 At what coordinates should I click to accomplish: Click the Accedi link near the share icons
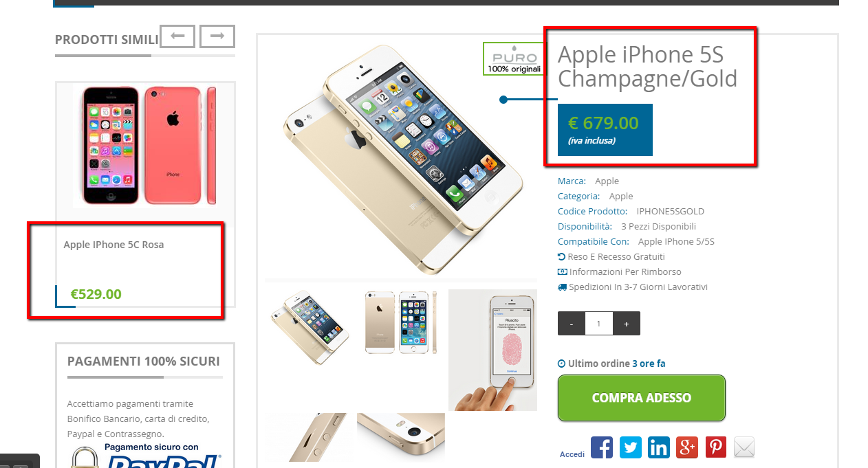pos(572,454)
